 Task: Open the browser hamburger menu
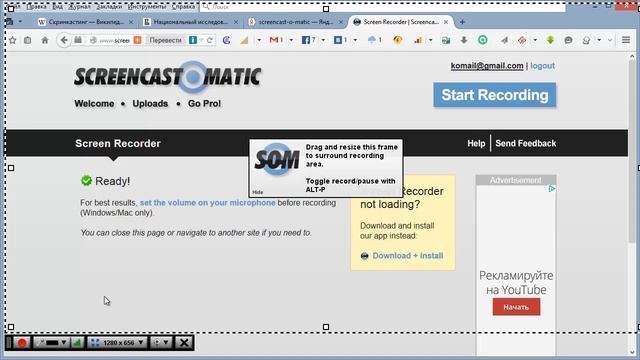[626, 40]
